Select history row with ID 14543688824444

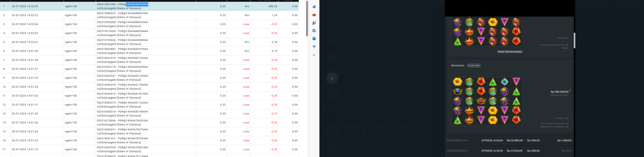(x=509, y=141)
